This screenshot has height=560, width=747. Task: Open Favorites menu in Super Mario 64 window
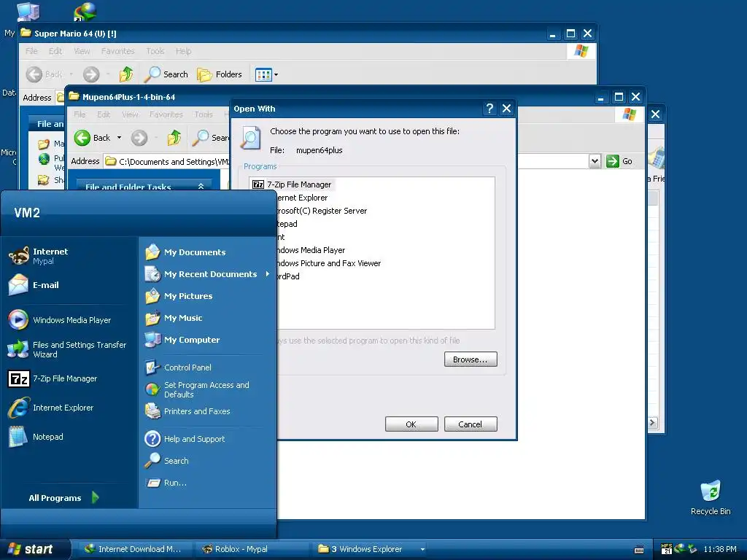117,51
